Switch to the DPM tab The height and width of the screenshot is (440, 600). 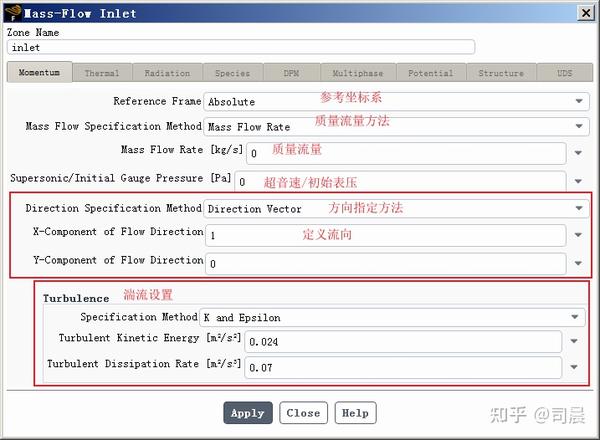coord(291,73)
